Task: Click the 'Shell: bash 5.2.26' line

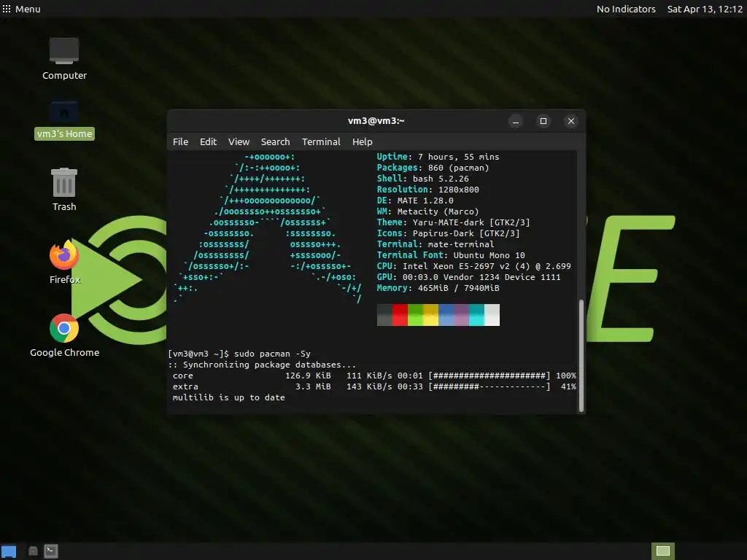Action: [422, 179]
